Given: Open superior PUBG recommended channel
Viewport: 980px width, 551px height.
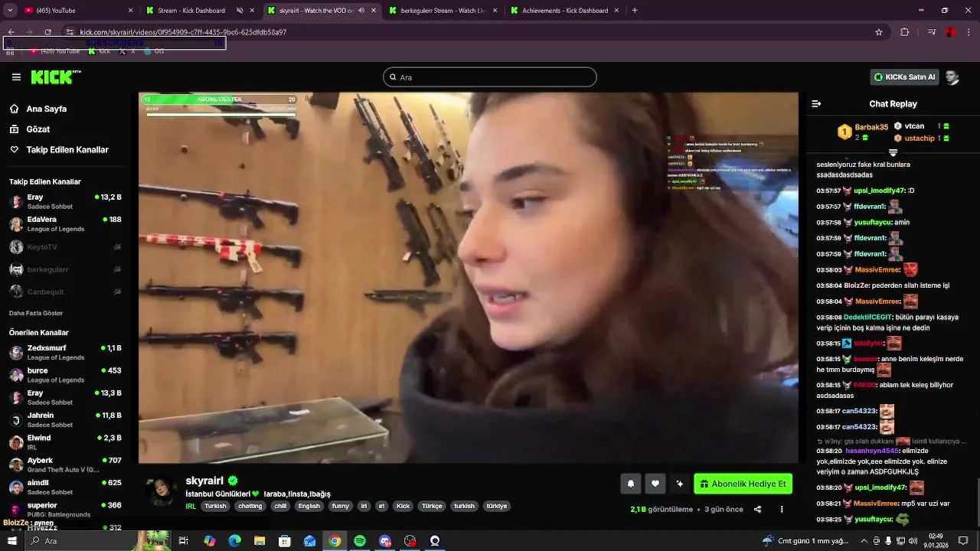Looking at the screenshot, I should point(65,510).
